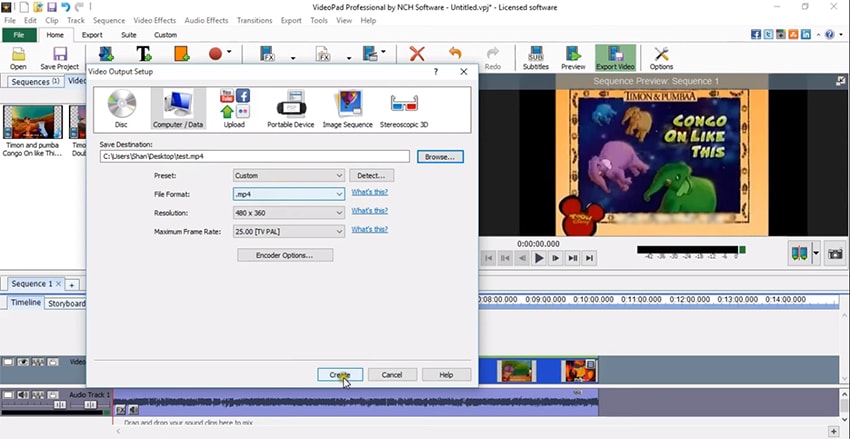Image resolution: width=850 pixels, height=439 pixels.
Task: Open the Subtitles tool
Action: coord(536,59)
